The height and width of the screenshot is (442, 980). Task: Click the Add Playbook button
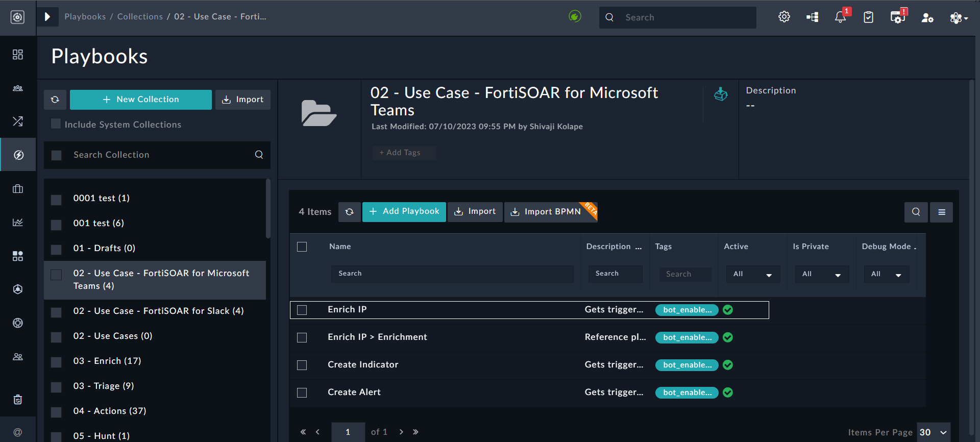[x=404, y=211]
